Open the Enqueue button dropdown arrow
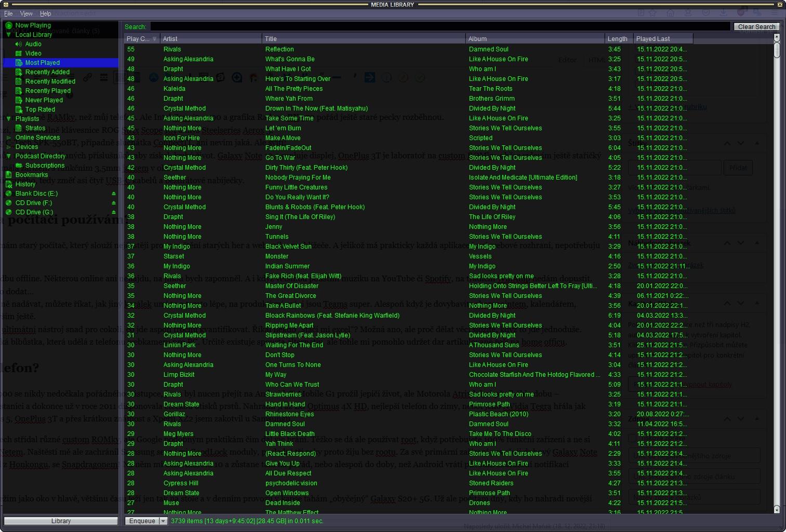Screen dimensions: 786x532 163,521
